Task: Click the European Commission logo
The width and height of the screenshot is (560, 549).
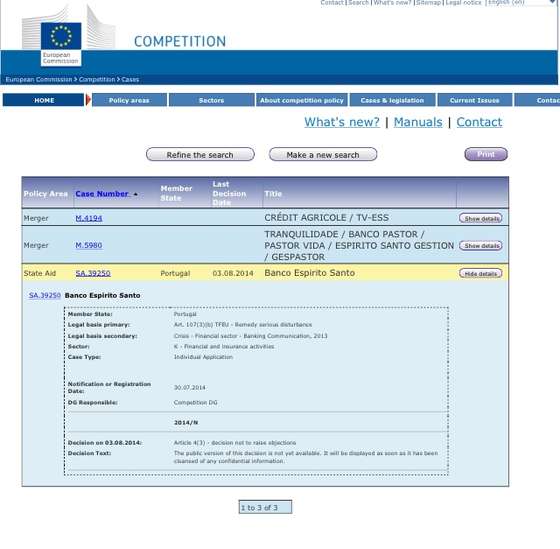Action: tap(61, 44)
